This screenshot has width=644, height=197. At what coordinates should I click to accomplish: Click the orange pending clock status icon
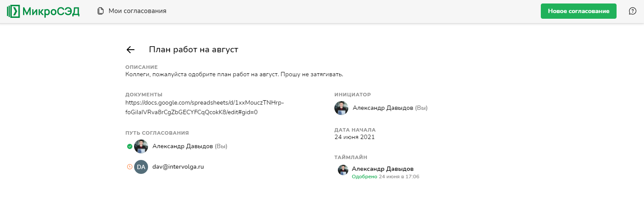coord(129,166)
